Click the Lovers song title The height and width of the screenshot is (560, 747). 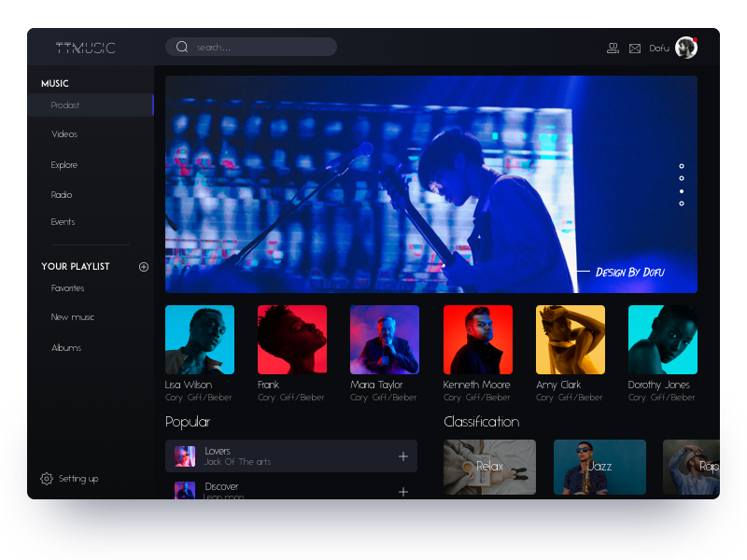pyautogui.click(x=218, y=451)
